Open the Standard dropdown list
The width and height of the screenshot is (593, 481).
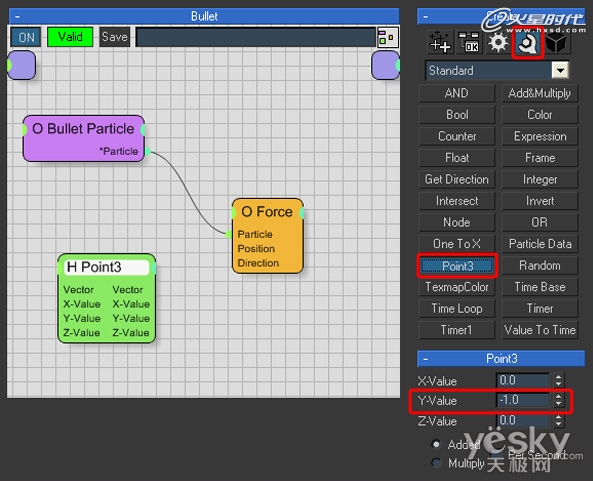pos(560,70)
